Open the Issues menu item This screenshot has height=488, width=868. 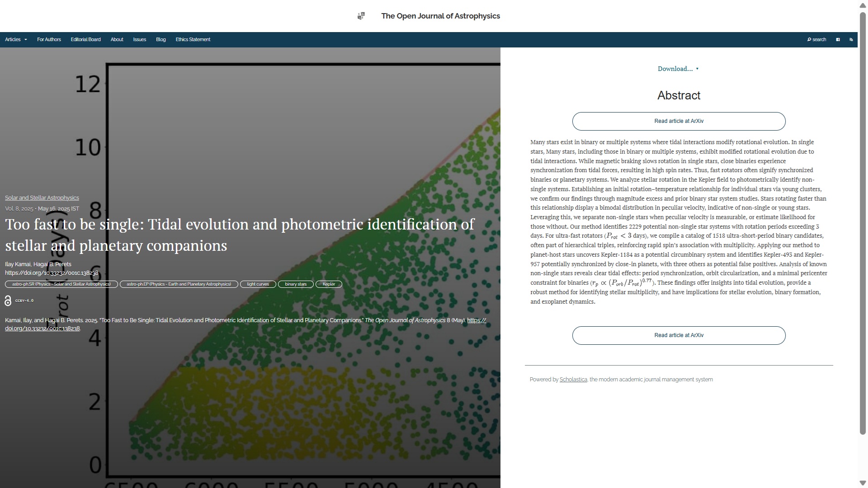(139, 40)
